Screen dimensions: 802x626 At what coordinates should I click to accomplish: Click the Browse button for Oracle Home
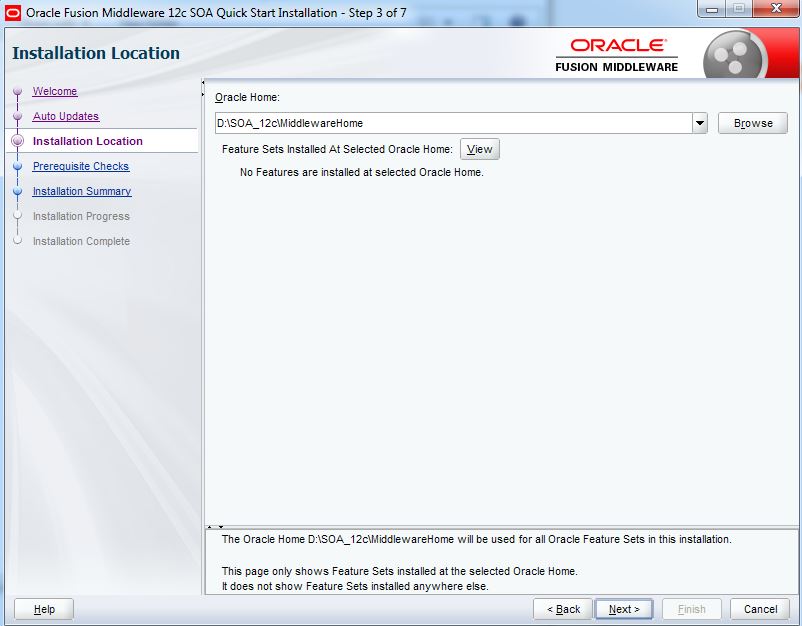(x=751, y=122)
